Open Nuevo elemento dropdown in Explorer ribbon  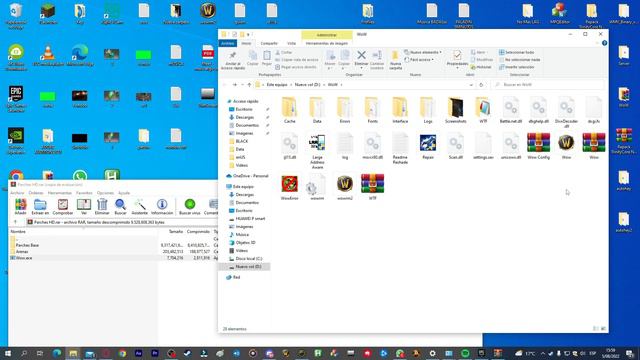click(423, 52)
